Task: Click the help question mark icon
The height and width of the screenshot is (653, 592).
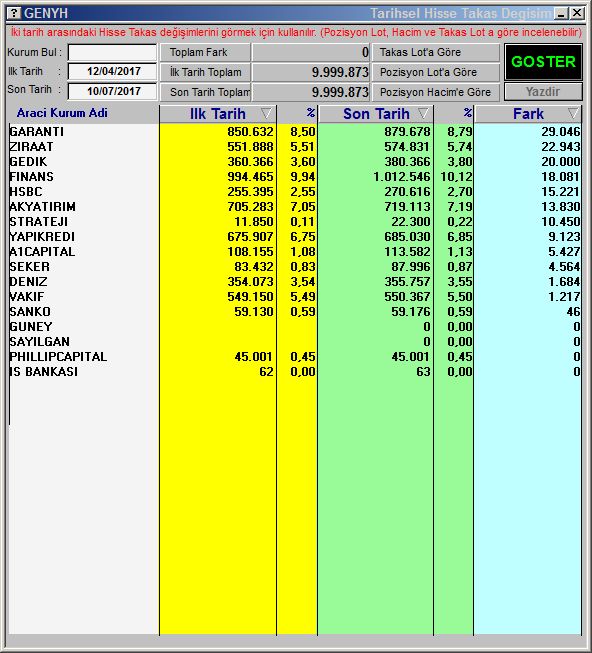Action: [x=13, y=13]
